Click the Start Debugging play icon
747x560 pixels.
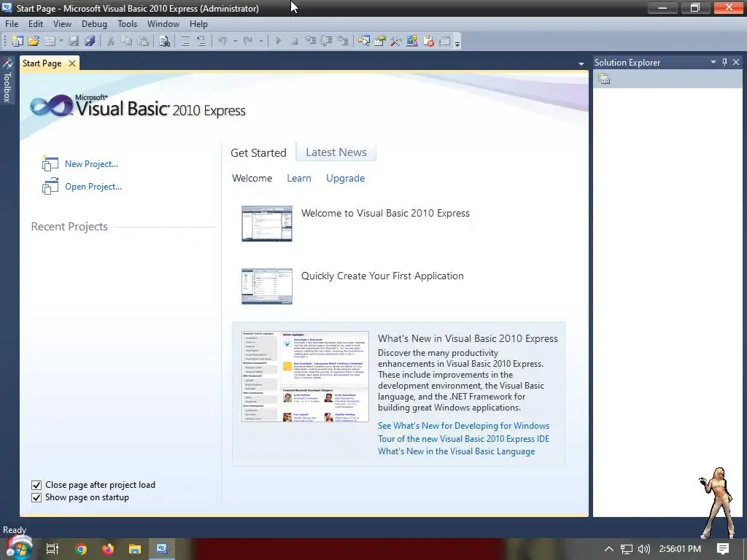278,41
